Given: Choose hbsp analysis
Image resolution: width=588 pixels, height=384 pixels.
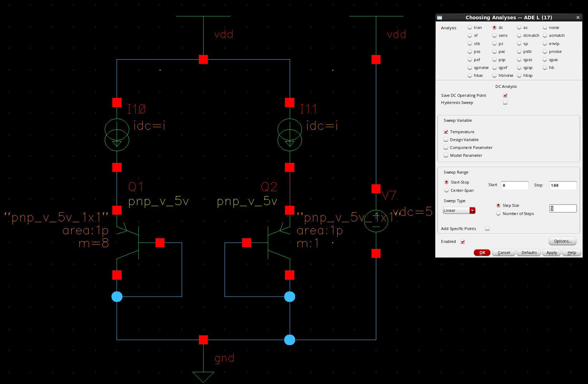Looking at the screenshot, I should 519,75.
